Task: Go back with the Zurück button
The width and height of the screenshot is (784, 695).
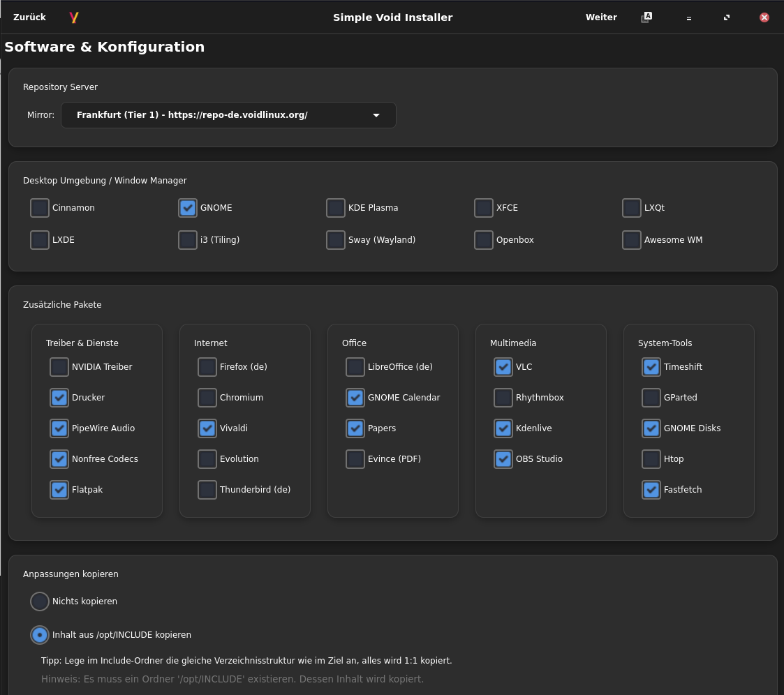Action: click(x=29, y=17)
